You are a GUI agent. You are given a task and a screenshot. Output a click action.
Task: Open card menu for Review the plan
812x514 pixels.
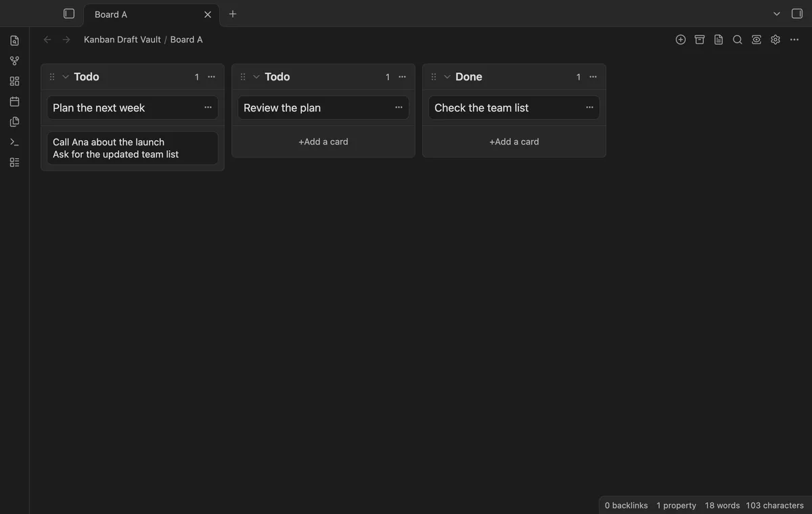[399, 108]
